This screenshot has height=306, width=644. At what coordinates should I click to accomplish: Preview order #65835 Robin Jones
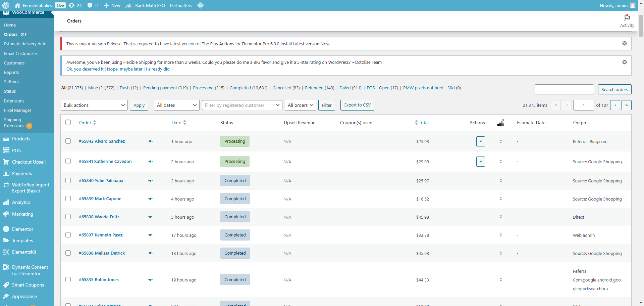point(150,280)
